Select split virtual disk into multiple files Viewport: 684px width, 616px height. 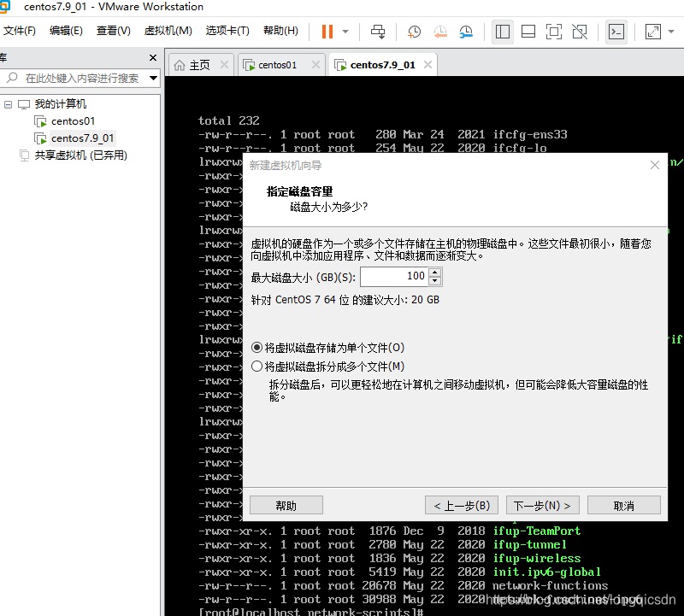257,367
